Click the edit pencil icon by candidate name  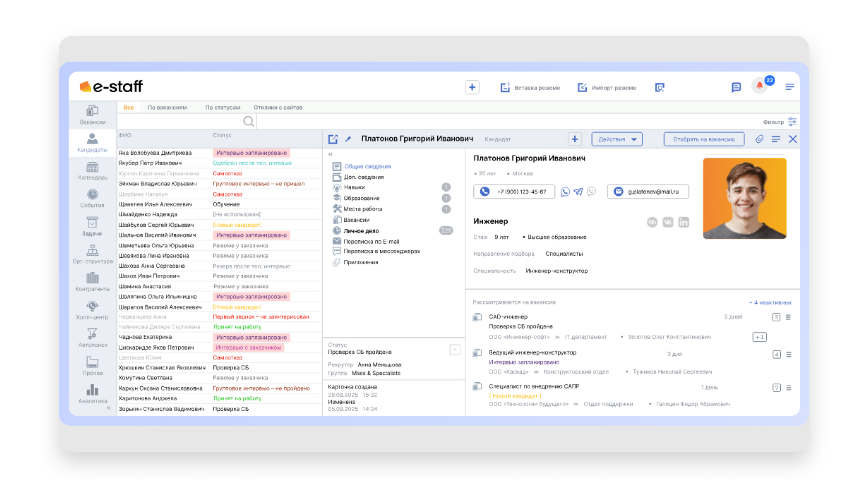348,139
